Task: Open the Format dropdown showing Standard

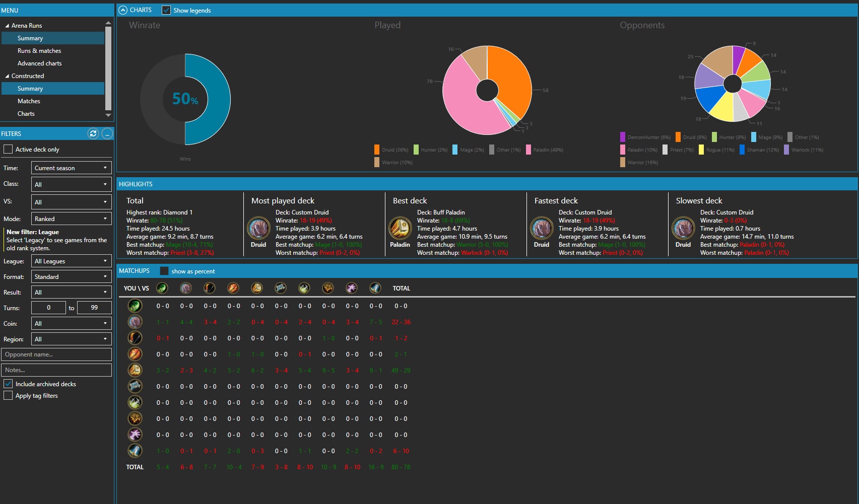Action: coord(72,276)
